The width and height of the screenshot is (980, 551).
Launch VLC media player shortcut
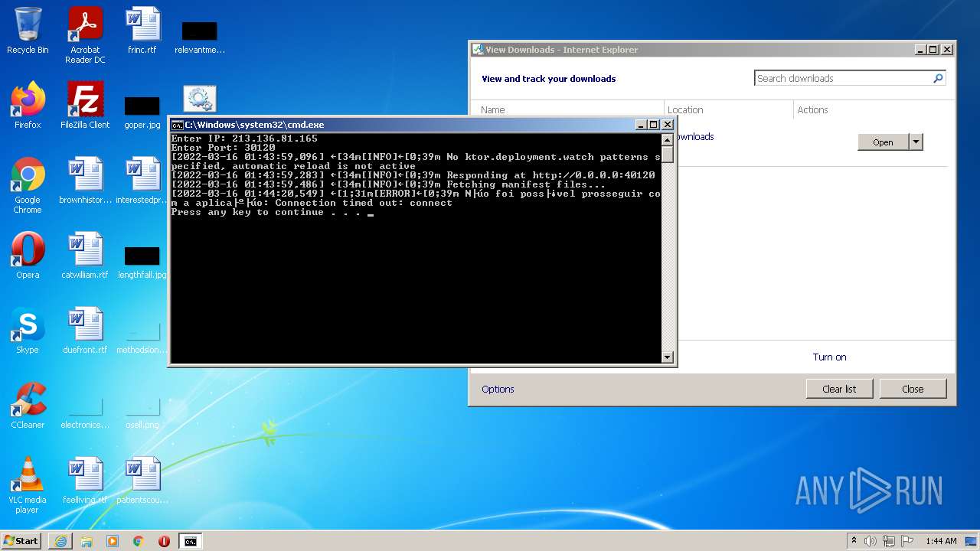(28, 485)
